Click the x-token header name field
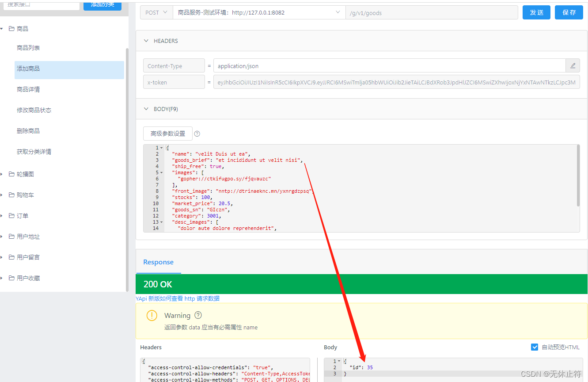Viewport: 588px width, 382px height. tap(174, 82)
